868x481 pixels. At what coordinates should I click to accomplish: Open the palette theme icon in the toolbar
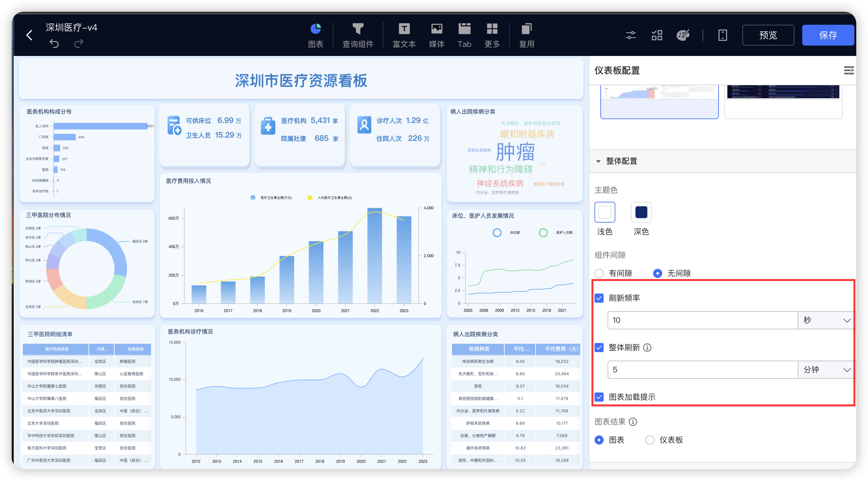click(x=683, y=35)
